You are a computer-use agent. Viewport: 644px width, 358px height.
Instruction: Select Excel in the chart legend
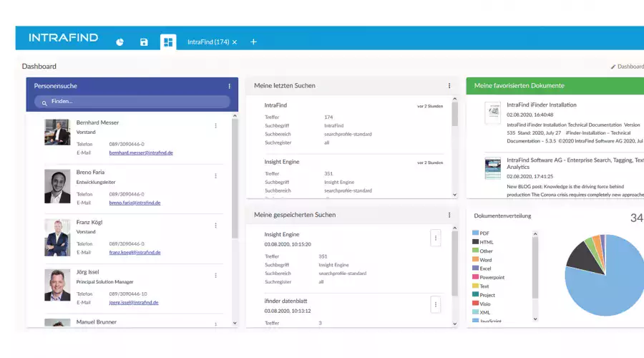(x=485, y=268)
